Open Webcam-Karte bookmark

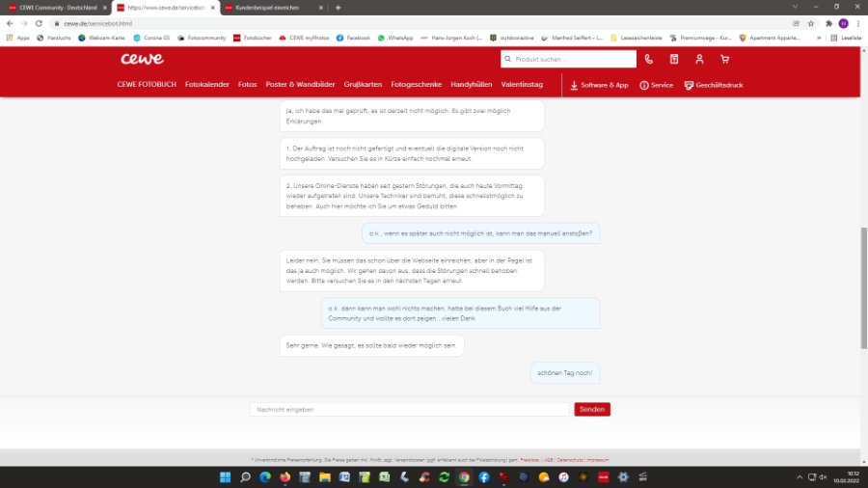pyautogui.click(x=101, y=38)
